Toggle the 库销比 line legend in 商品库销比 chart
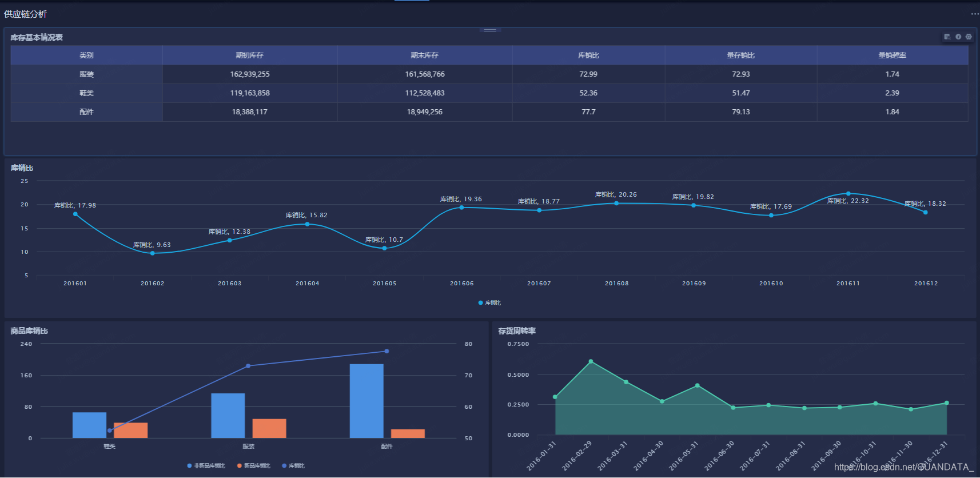The width and height of the screenshot is (980, 478). coord(293,465)
